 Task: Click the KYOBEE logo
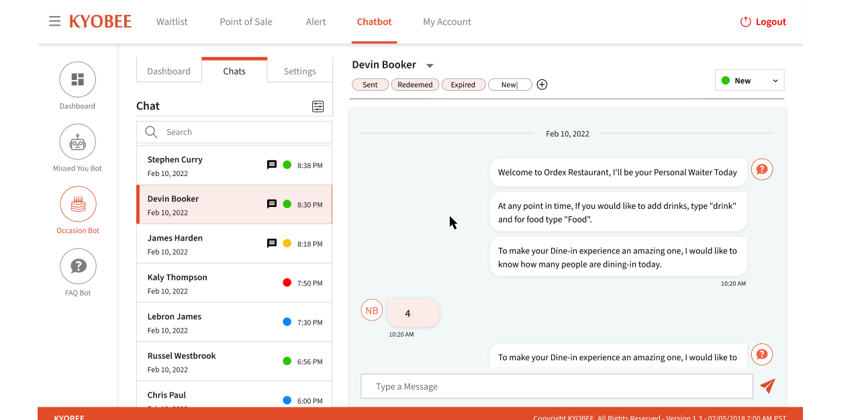(100, 22)
